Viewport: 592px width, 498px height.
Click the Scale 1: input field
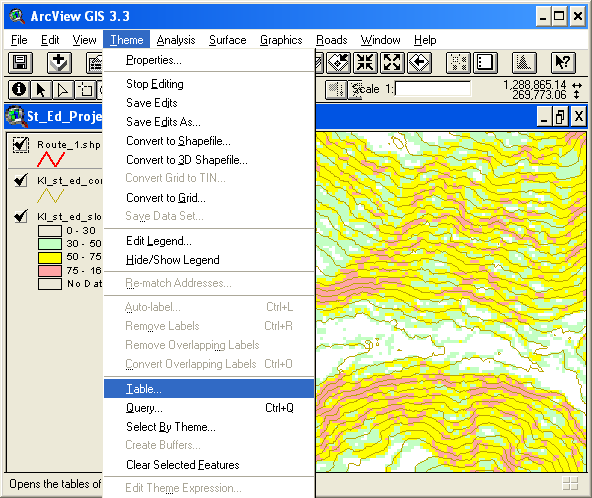pyautogui.click(x=433, y=89)
